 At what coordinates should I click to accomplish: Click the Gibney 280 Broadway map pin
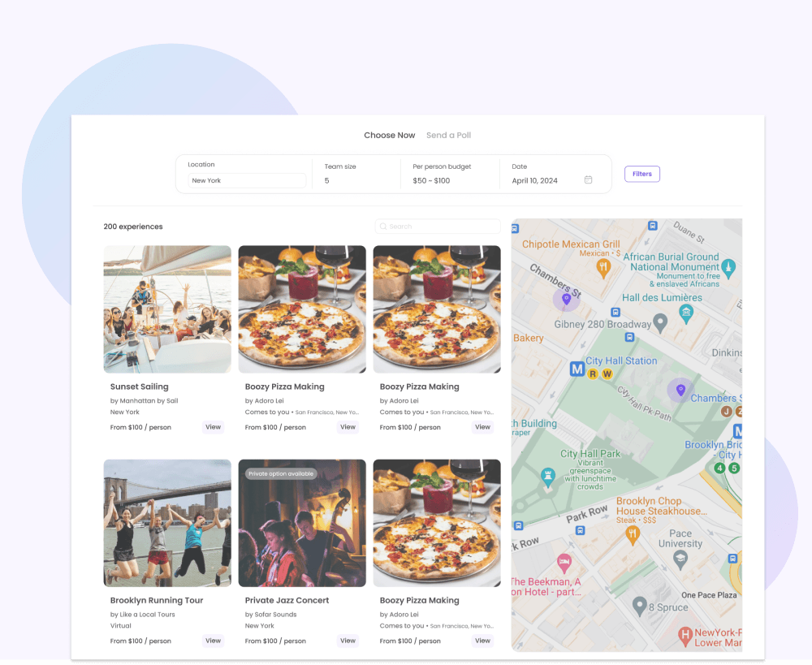coord(659,323)
